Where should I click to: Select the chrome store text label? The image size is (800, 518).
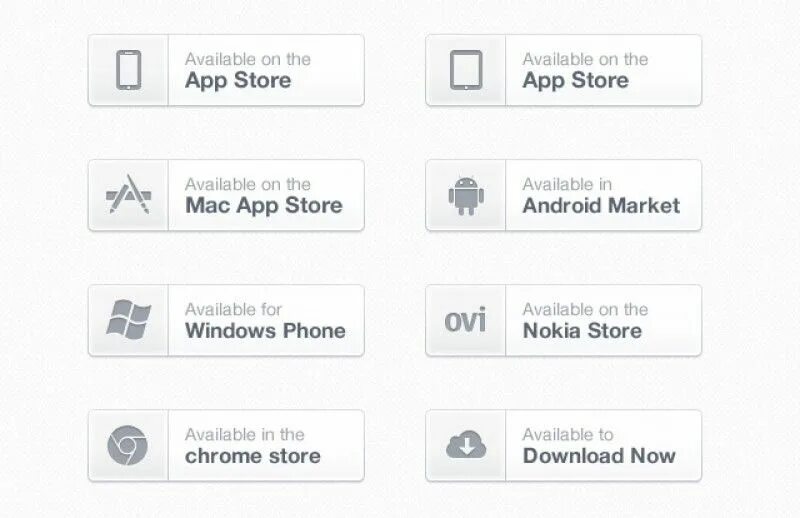point(253,456)
